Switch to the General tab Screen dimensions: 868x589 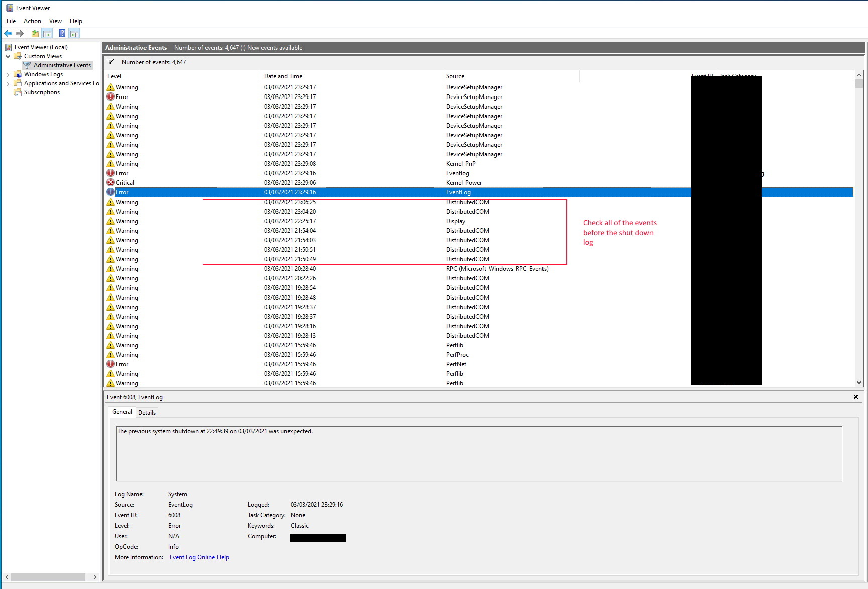pyautogui.click(x=122, y=412)
